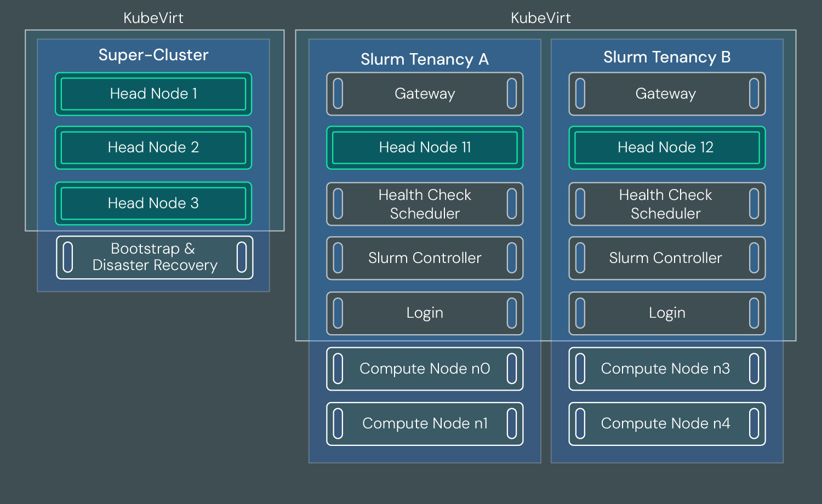Select the left KubeVirt header label
Image resolution: width=822 pixels, height=504 pixels.
pyautogui.click(x=153, y=18)
